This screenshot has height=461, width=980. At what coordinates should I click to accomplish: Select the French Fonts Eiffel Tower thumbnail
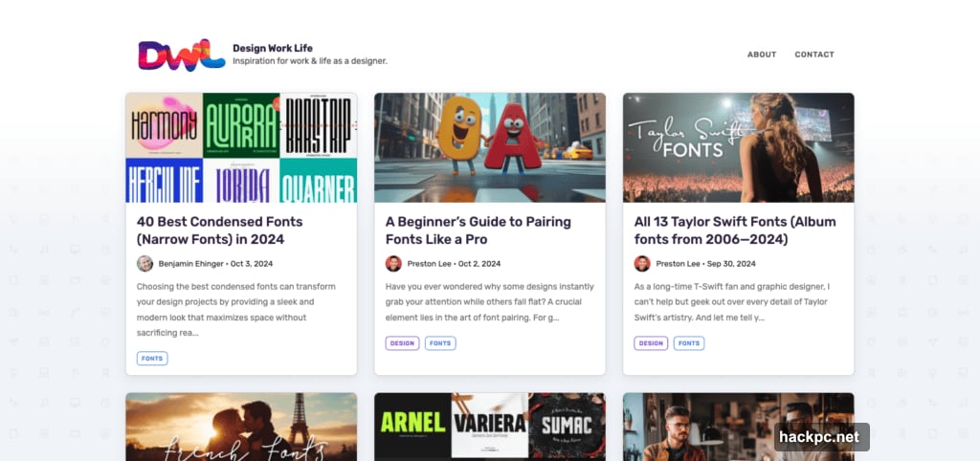click(241, 427)
